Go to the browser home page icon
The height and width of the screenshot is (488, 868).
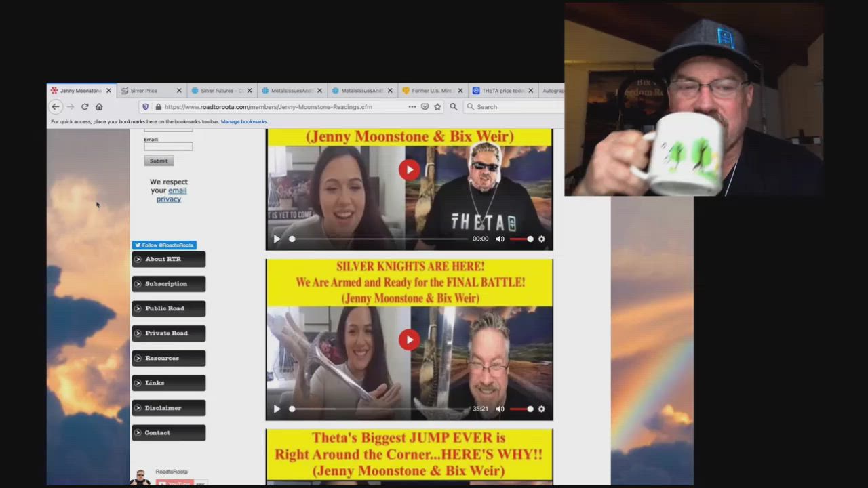[99, 106]
